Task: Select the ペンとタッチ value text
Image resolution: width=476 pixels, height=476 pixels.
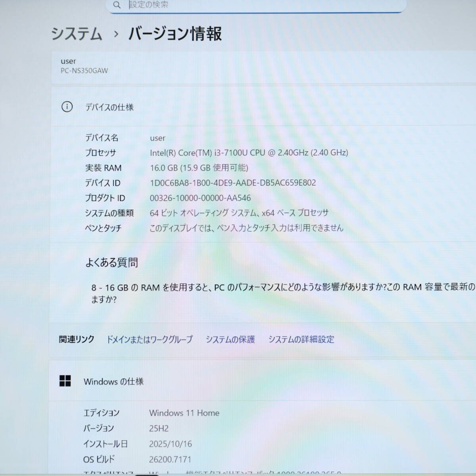Action: pyautogui.click(x=246, y=228)
